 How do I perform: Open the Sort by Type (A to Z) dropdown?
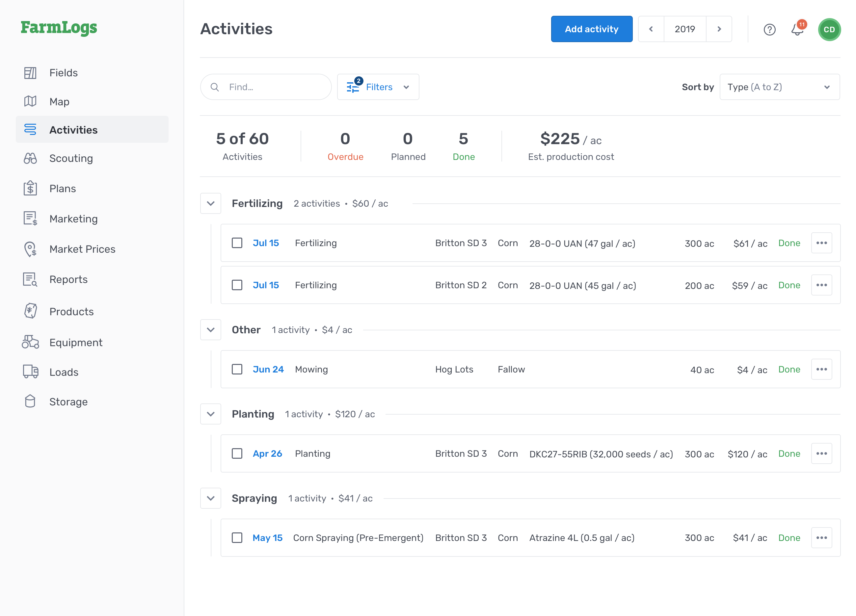coord(780,87)
